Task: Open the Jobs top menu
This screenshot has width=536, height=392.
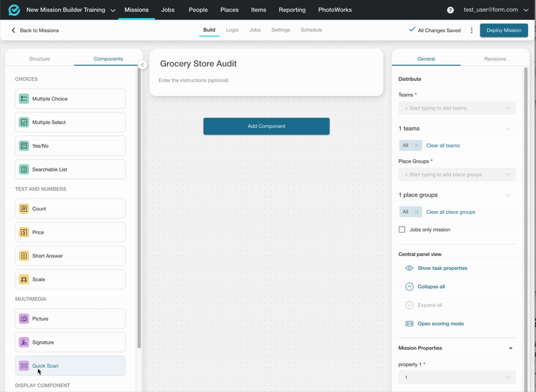Action: (x=168, y=10)
